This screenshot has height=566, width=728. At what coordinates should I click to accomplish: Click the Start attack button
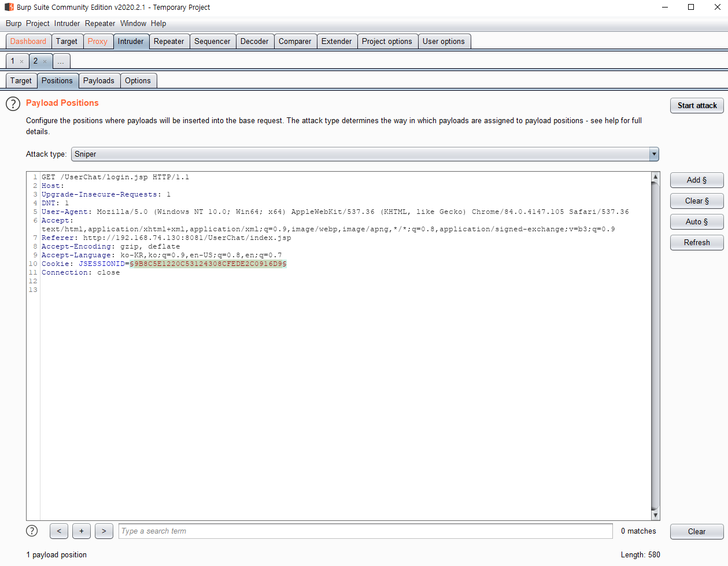coord(697,106)
